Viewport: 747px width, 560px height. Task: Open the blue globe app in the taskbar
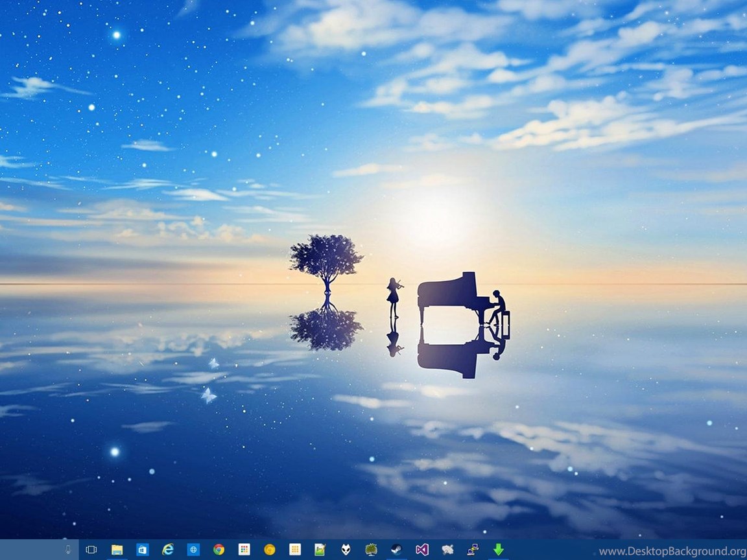pyautogui.click(x=193, y=550)
